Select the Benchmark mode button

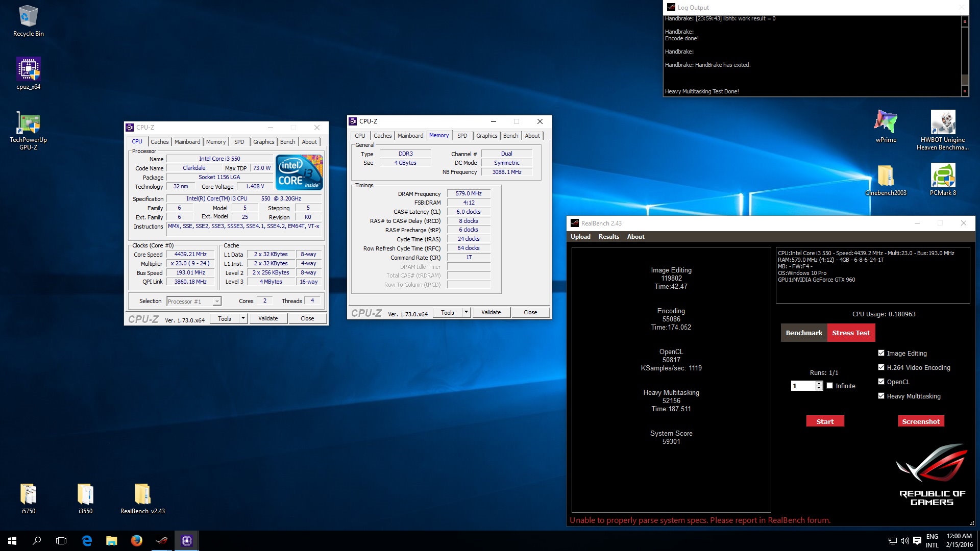coord(804,333)
